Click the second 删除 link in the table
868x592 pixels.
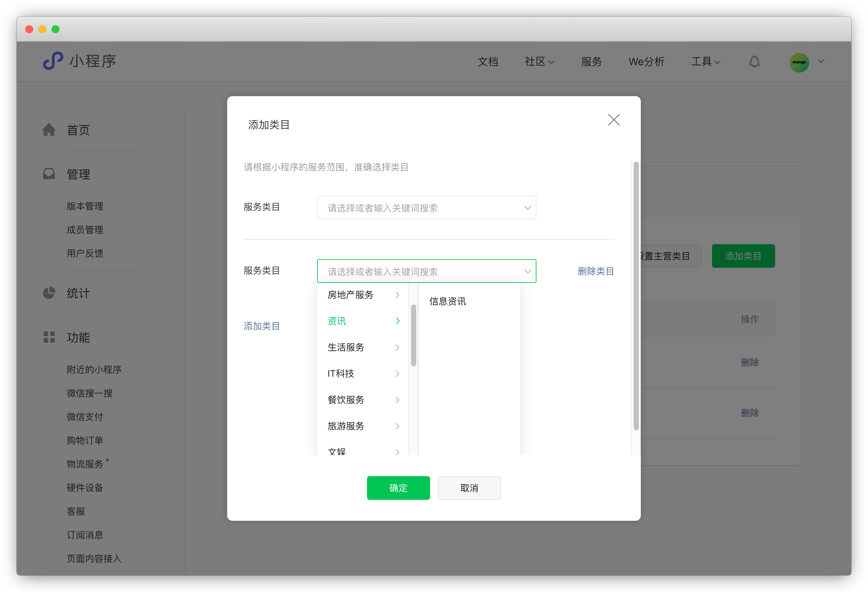coord(749,413)
